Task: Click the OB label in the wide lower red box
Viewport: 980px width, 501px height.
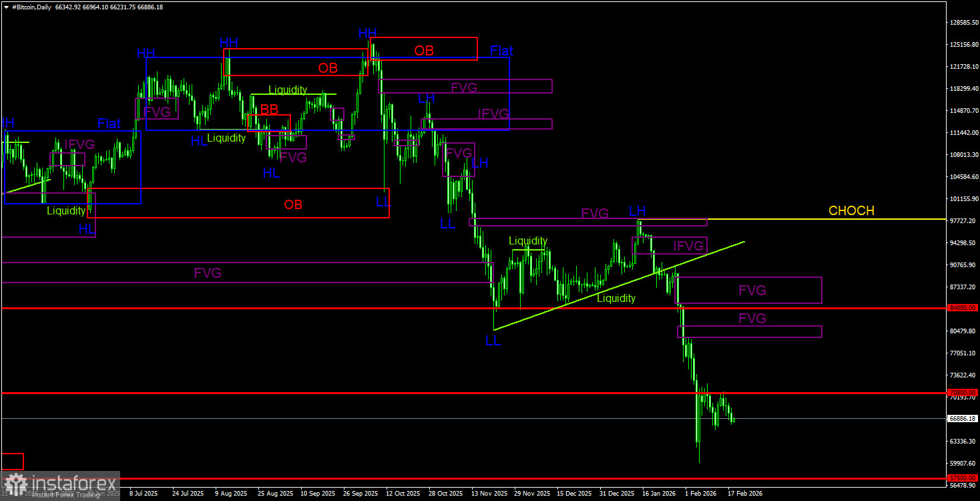Action: [293, 205]
